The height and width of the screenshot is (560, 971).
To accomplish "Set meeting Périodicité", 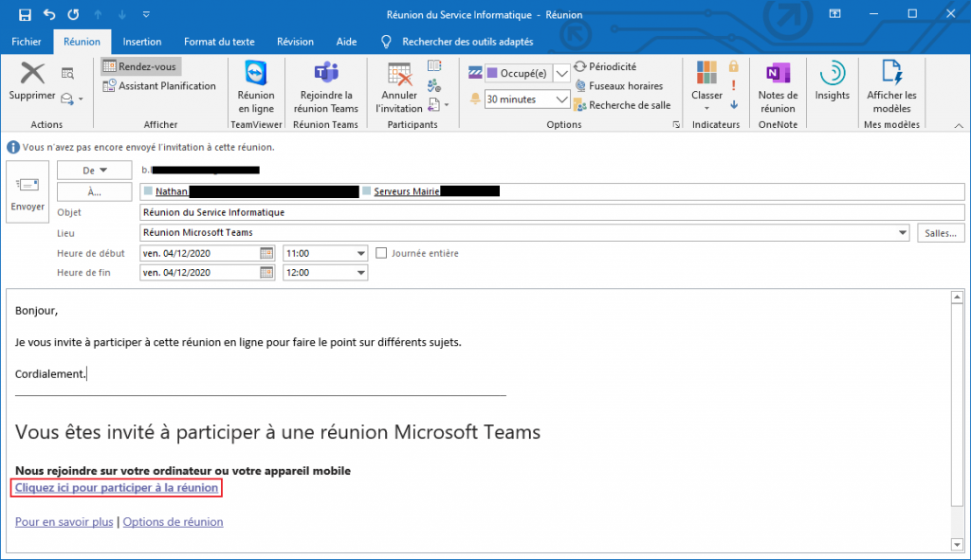I will (605, 66).
